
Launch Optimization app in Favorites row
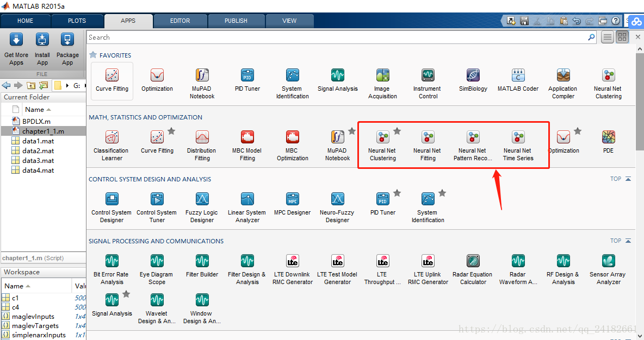[157, 81]
